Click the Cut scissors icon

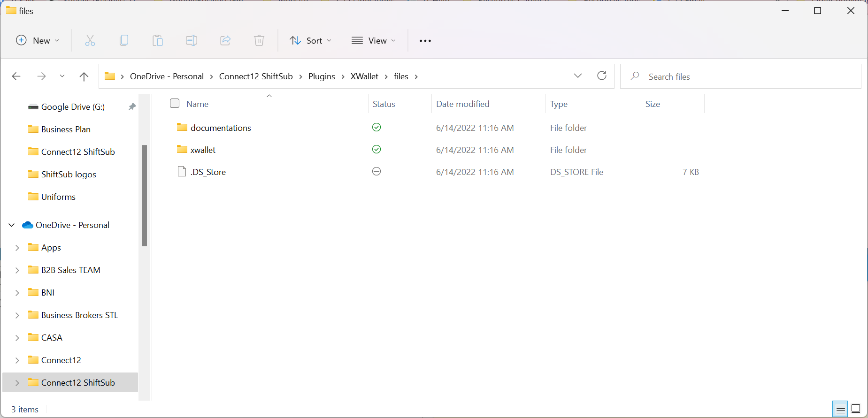point(90,41)
